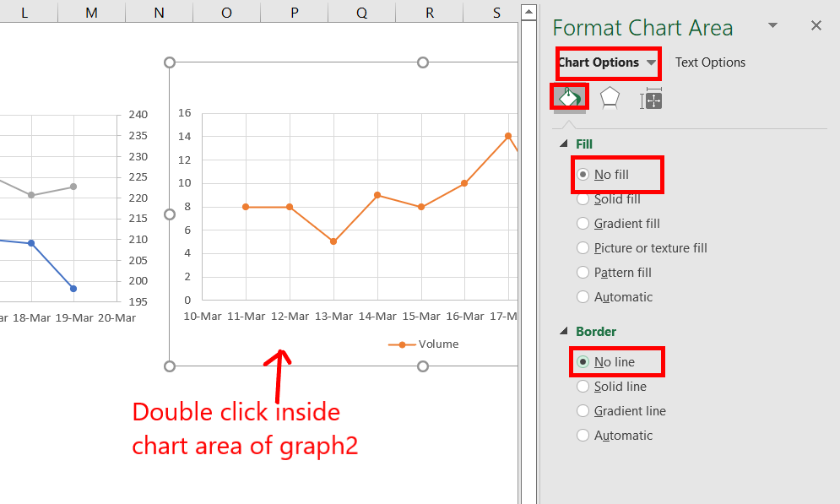Select column Q header
The height and width of the screenshot is (504, 840).
[x=361, y=12]
